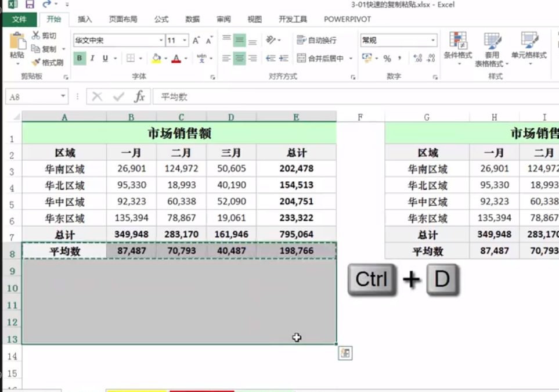Click the 增加小数位数 (Increase Decimal) icon

pos(417,58)
